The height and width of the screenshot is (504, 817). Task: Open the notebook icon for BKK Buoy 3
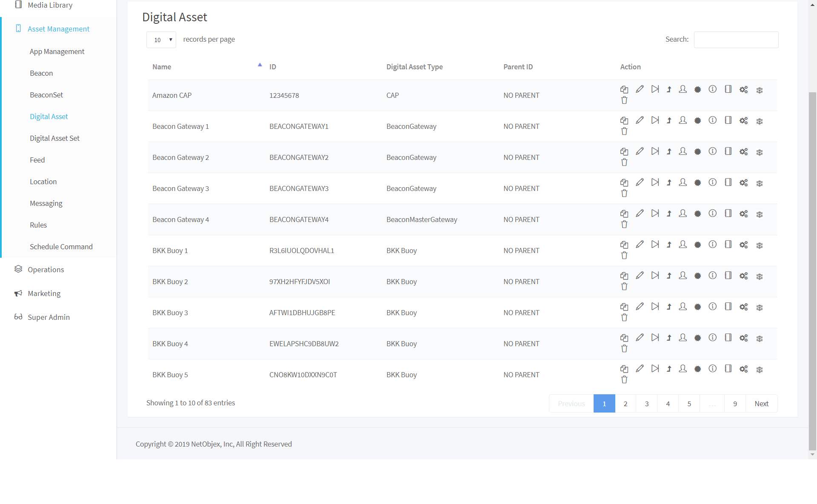pyautogui.click(x=728, y=307)
